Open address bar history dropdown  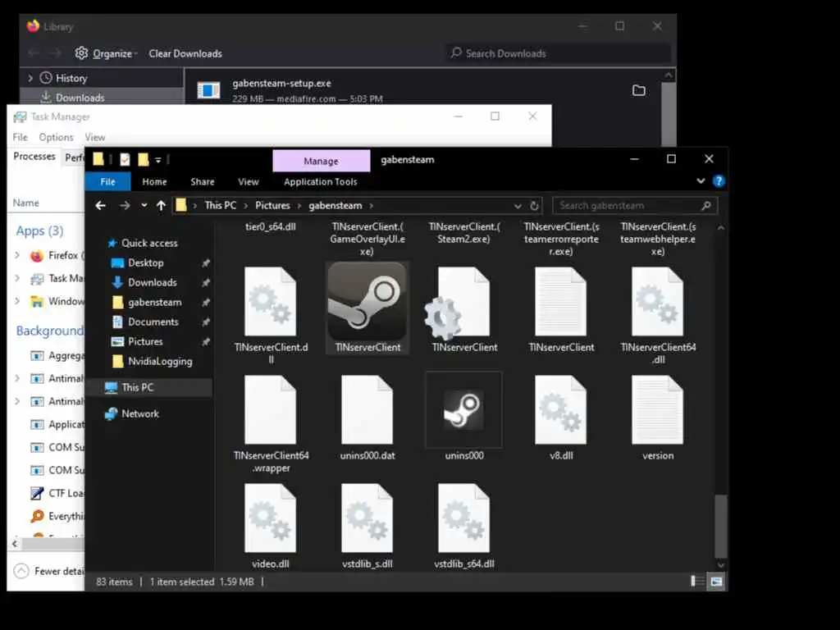coord(517,206)
